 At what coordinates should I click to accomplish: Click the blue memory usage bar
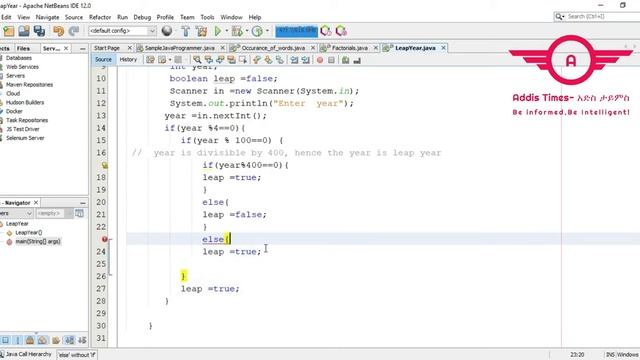296,31
